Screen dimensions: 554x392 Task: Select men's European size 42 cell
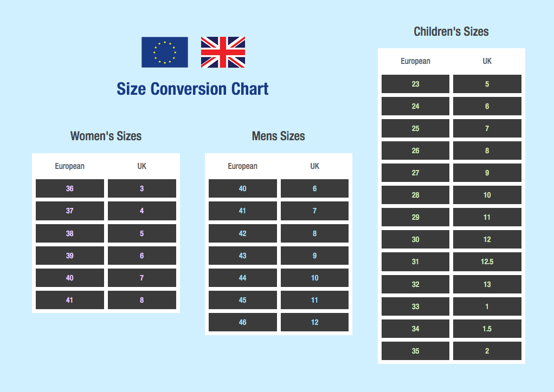(242, 233)
